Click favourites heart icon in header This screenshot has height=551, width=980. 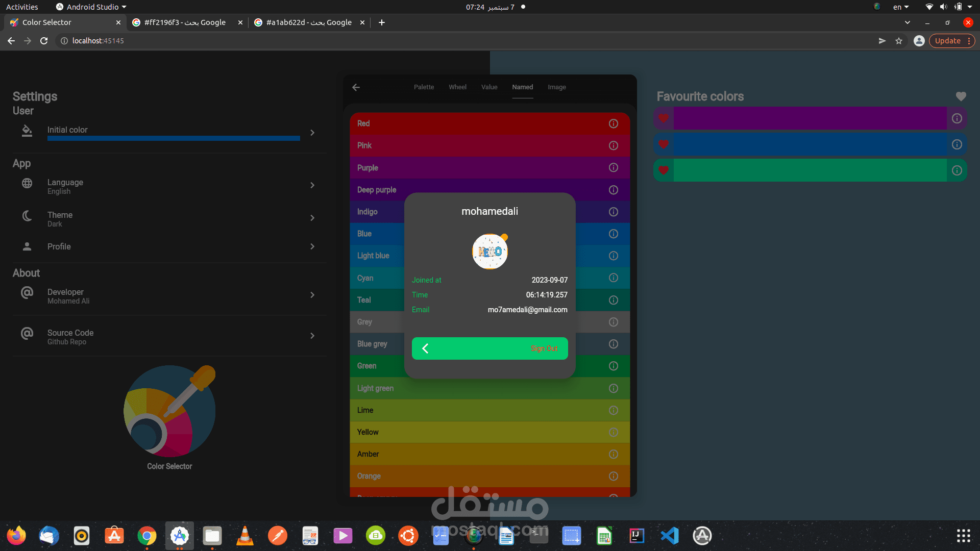coord(961,96)
